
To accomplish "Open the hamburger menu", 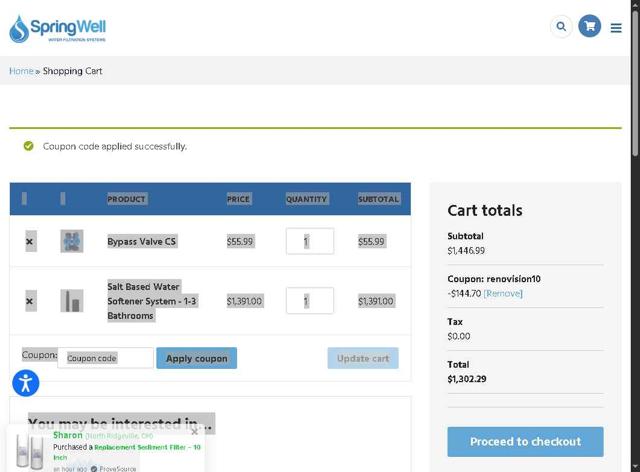I will click(616, 28).
